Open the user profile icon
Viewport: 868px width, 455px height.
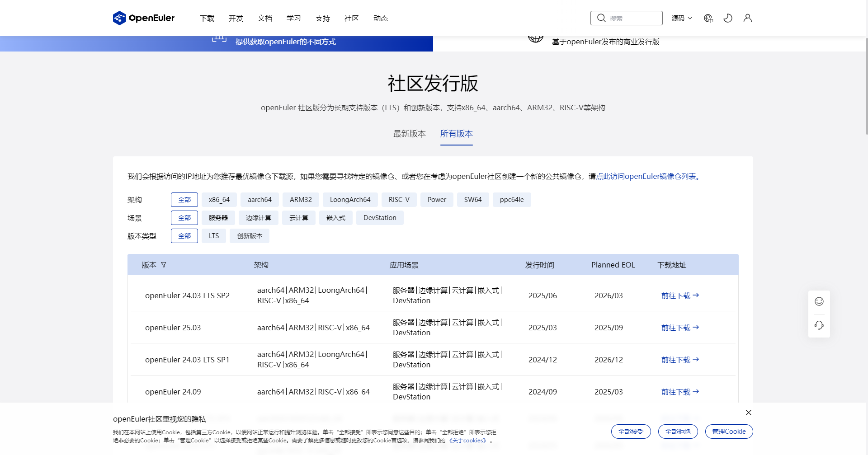click(747, 18)
